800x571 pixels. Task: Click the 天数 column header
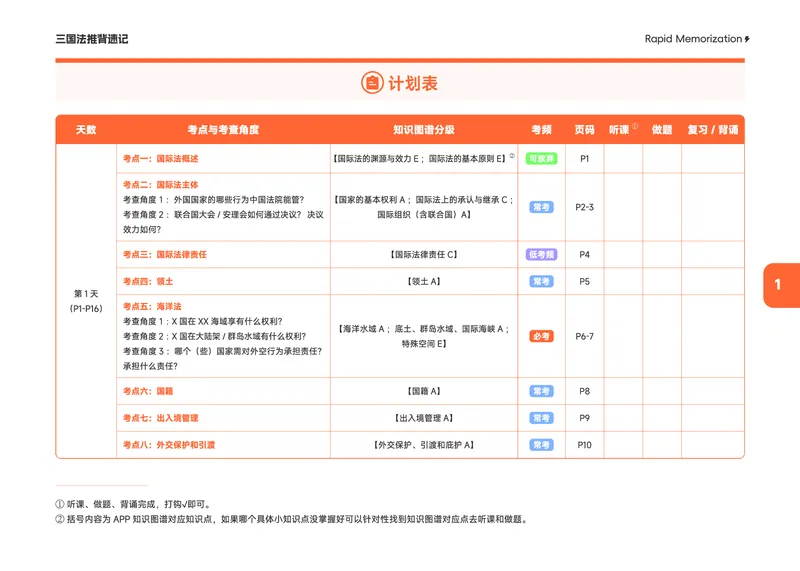pos(86,130)
